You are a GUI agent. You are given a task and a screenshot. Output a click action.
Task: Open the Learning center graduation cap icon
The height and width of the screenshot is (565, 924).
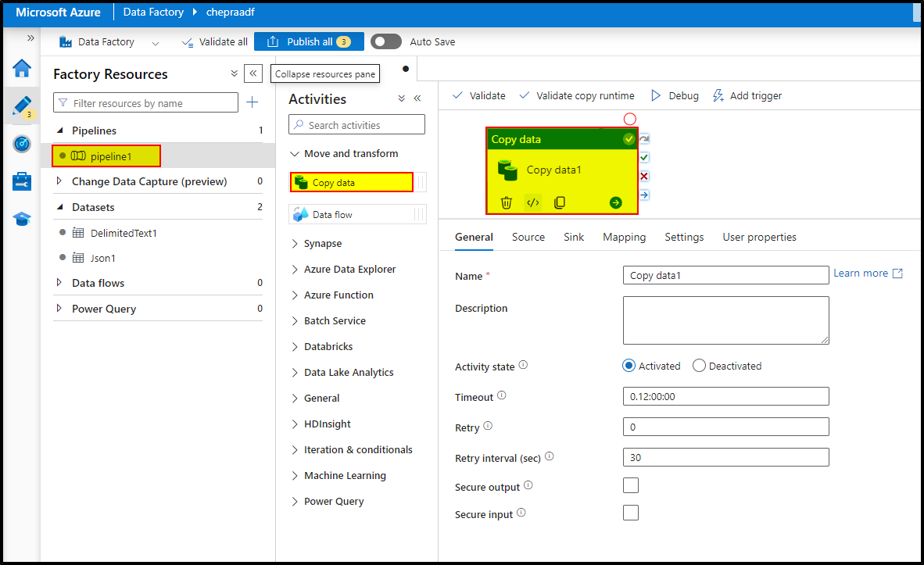tap(22, 219)
